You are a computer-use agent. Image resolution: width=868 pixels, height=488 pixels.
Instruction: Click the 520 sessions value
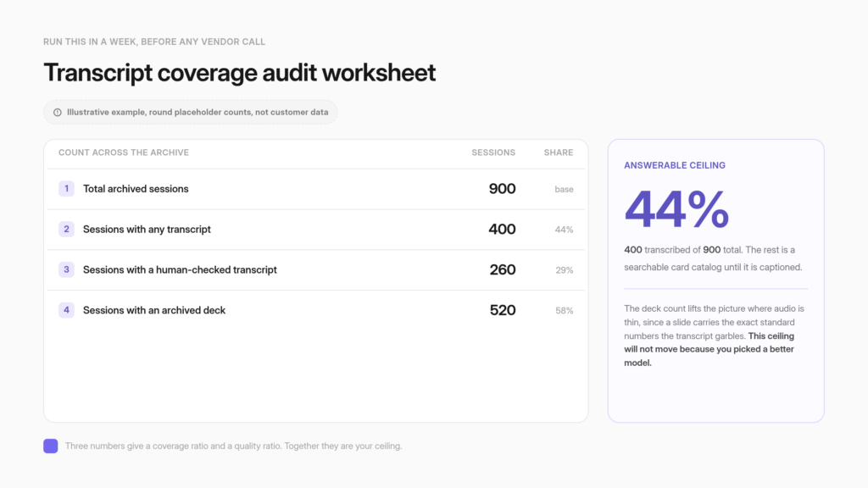tap(503, 310)
